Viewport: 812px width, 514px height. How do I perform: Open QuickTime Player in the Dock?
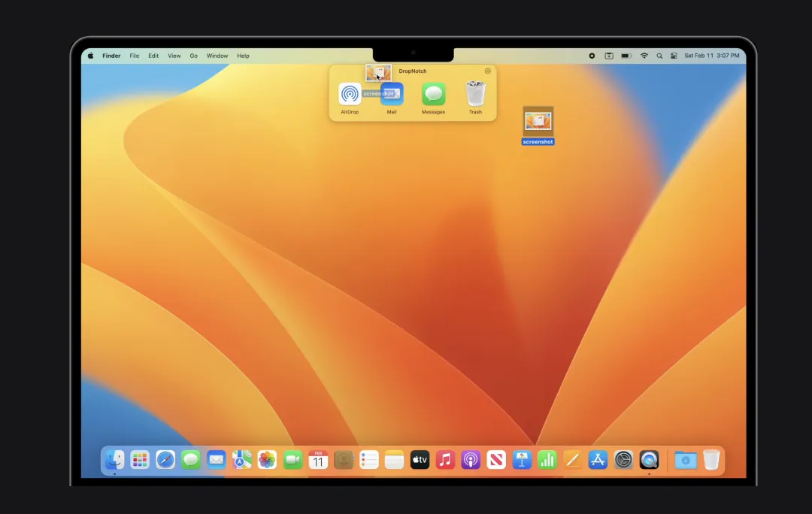point(649,460)
